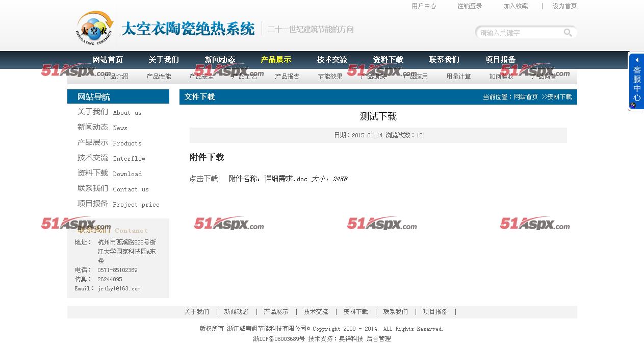Click the search magnifier icon
Screen dimensions: 644x344
click(x=568, y=33)
